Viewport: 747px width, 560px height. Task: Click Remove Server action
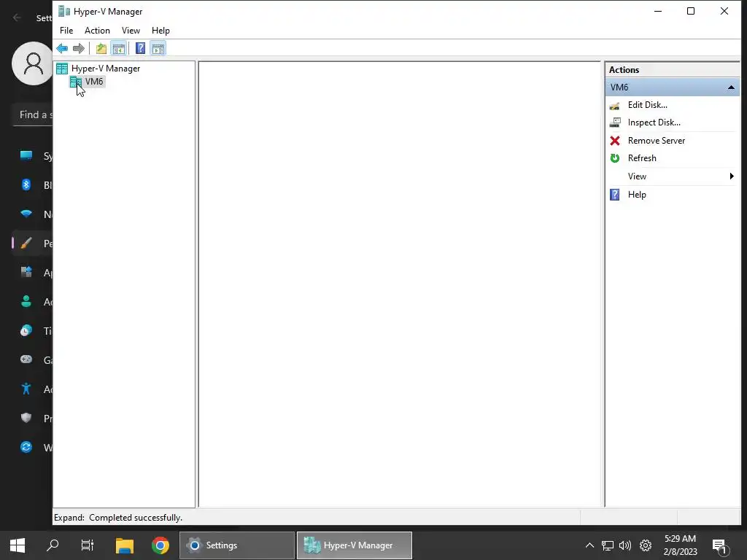click(656, 141)
